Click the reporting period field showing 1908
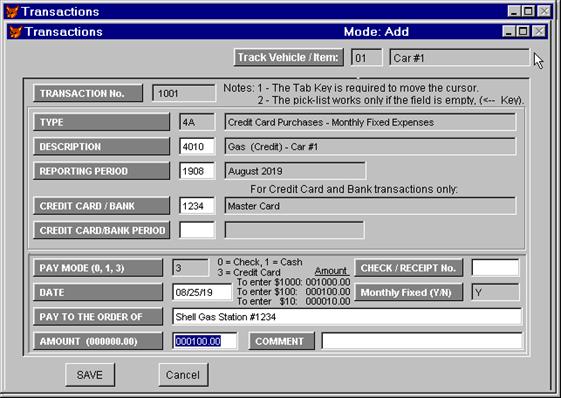 197,171
